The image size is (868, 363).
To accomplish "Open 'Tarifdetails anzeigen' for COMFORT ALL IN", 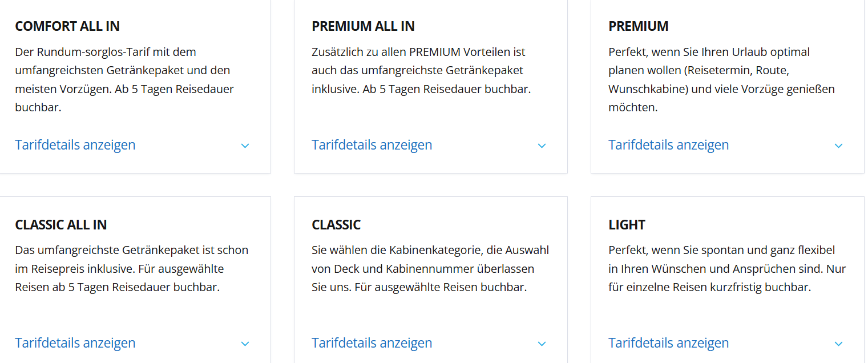I will click(75, 145).
